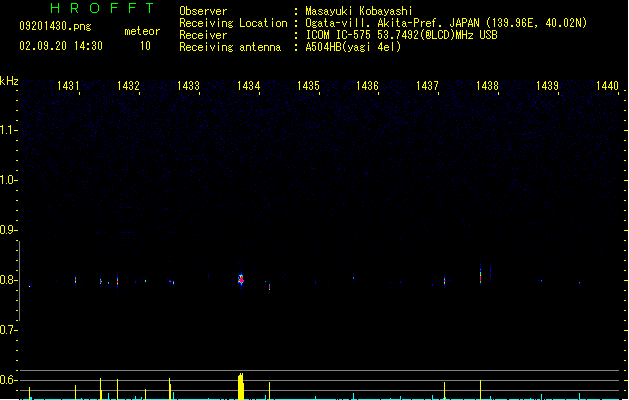Screen dimensions: 629x400
Task: Click time axis label 1437
Action: pyautogui.click(x=427, y=86)
